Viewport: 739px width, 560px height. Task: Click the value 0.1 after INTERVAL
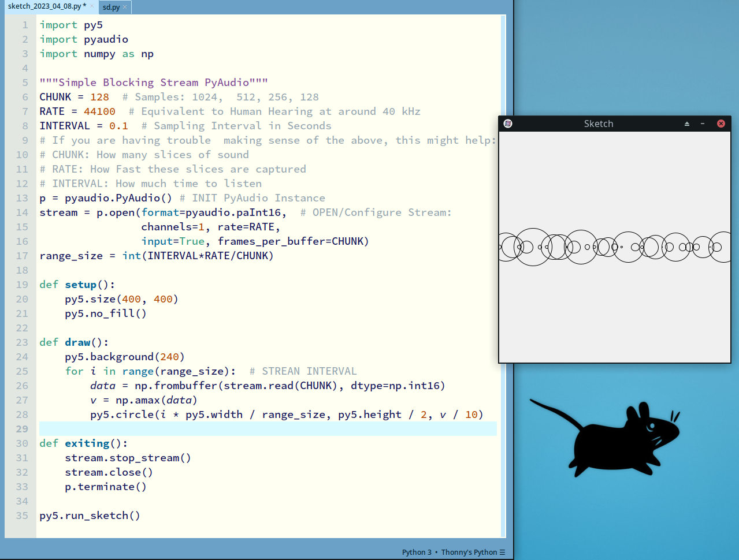(118, 126)
